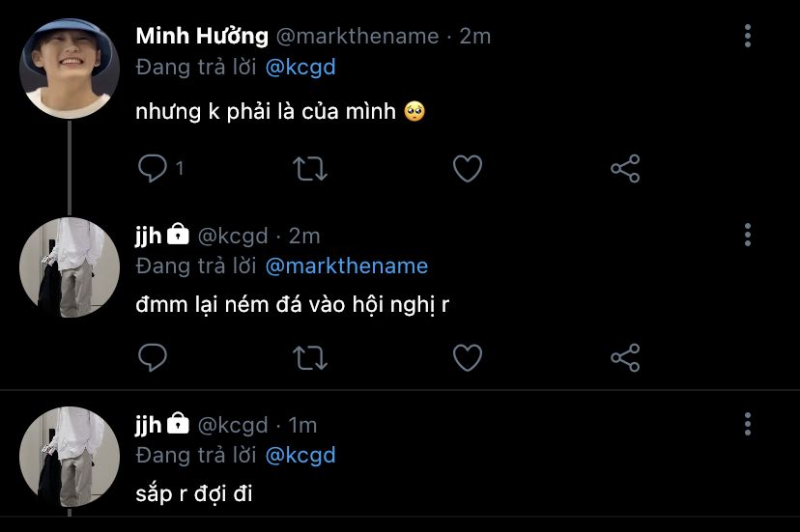Image resolution: width=800 pixels, height=532 pixels.
Task: Open jjh's avatar on the 2m reply
Action: pyautogui.click(x=70, y=267)
